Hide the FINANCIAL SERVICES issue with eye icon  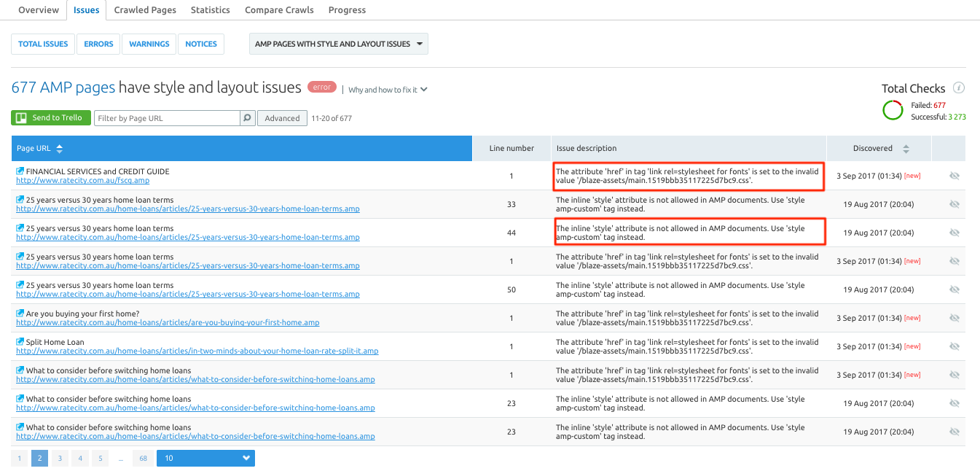pos(954,176)
